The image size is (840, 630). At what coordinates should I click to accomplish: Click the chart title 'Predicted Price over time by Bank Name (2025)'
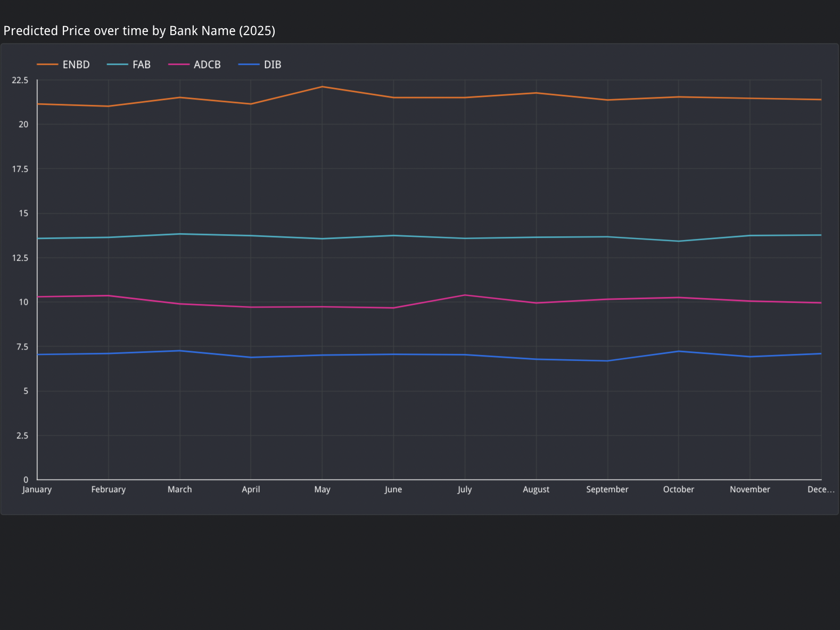[x=139, y=31]
